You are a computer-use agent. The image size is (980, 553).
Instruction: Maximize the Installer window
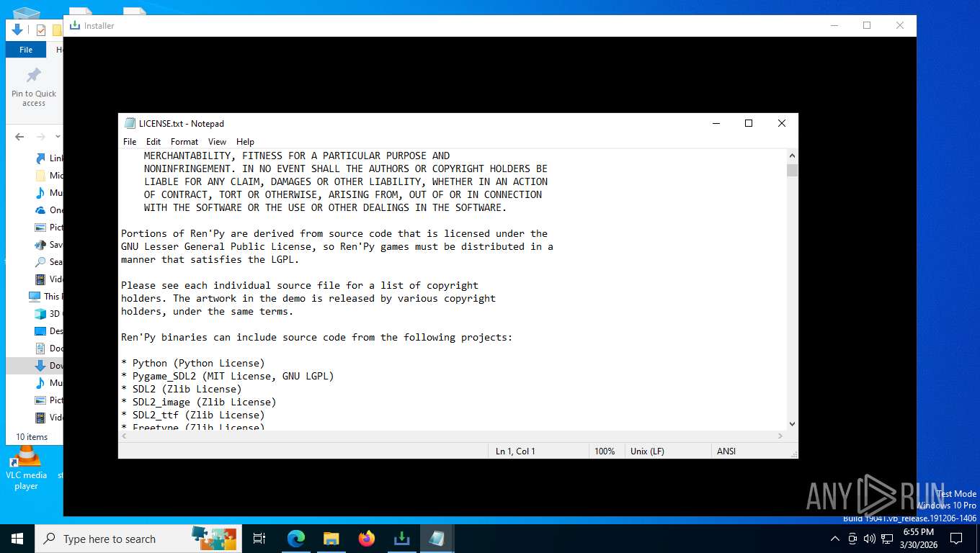(867, 25)
